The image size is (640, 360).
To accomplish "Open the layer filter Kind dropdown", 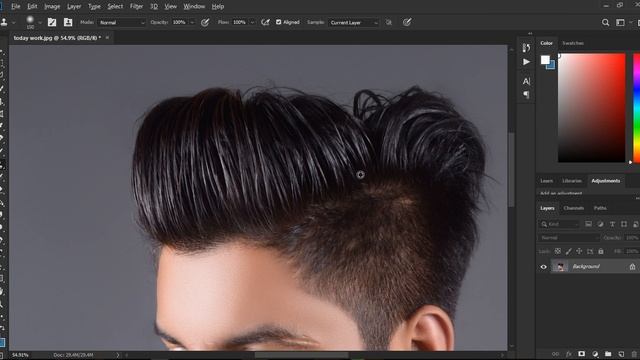I will pos(560,224).
